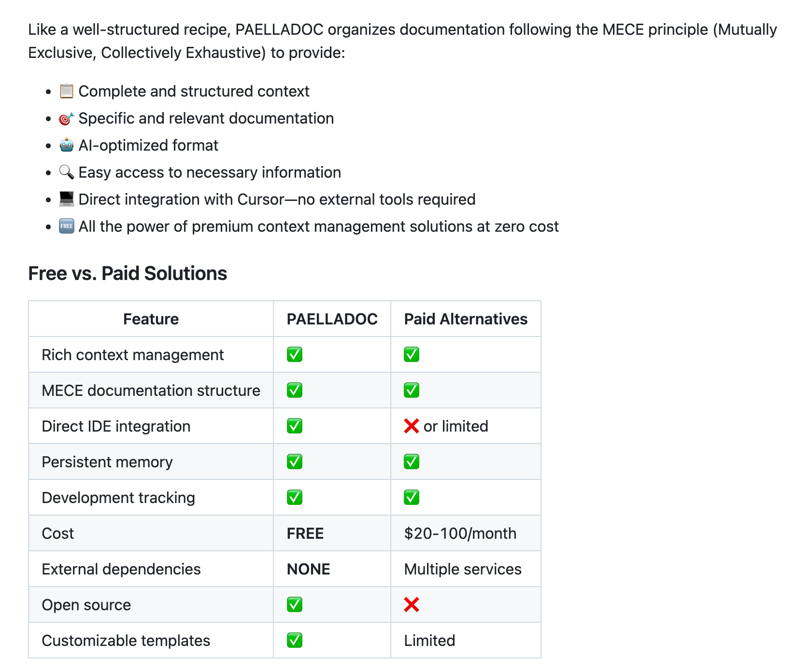Screen dimensions: 798x672
Task: Click the 'MECE documentation structure' cell
Action: (x=151, y=390)
